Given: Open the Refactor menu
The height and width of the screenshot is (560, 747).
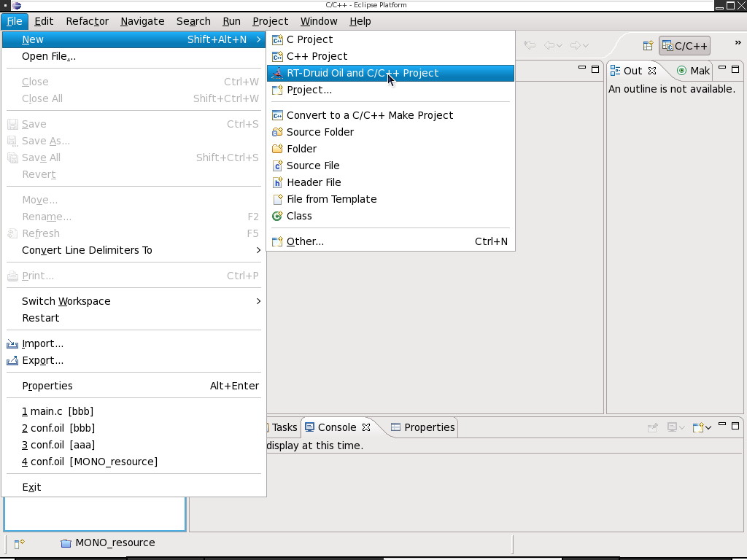Looking at the screenshot, I should pyautogui.click(x=88, y=21).
